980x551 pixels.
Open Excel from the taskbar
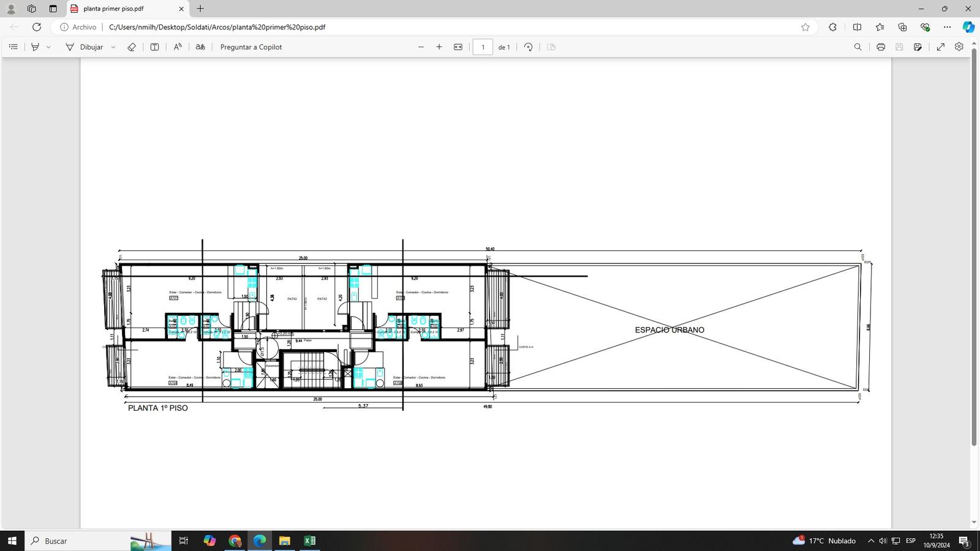pos(309,541)
